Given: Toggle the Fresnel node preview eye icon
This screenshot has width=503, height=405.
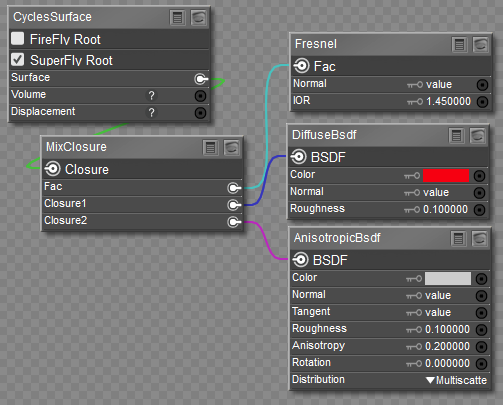Looking at the screenshot, I should (x=480, y=45).
